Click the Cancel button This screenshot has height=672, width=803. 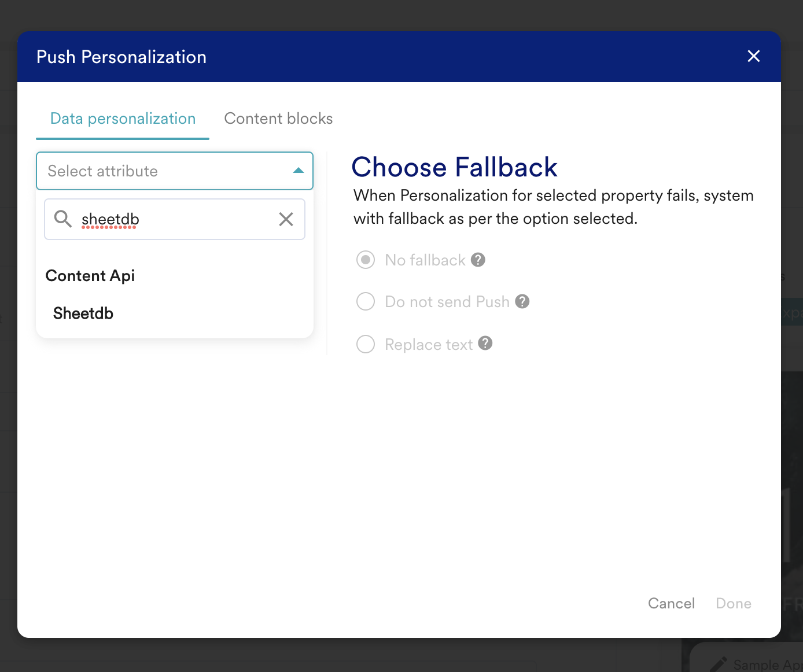pyautogui.click(x=671, y=603)
